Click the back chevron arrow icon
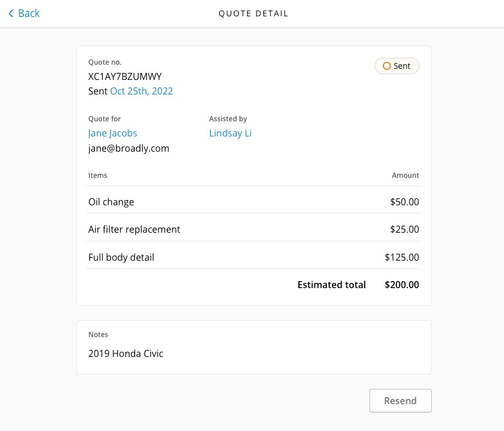504x431 pixels. coord(10,13)
